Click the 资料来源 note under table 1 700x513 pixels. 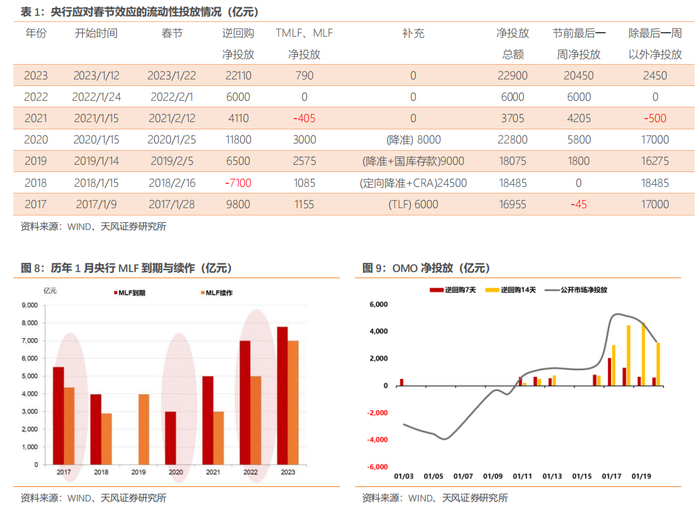tap(93, 226)
